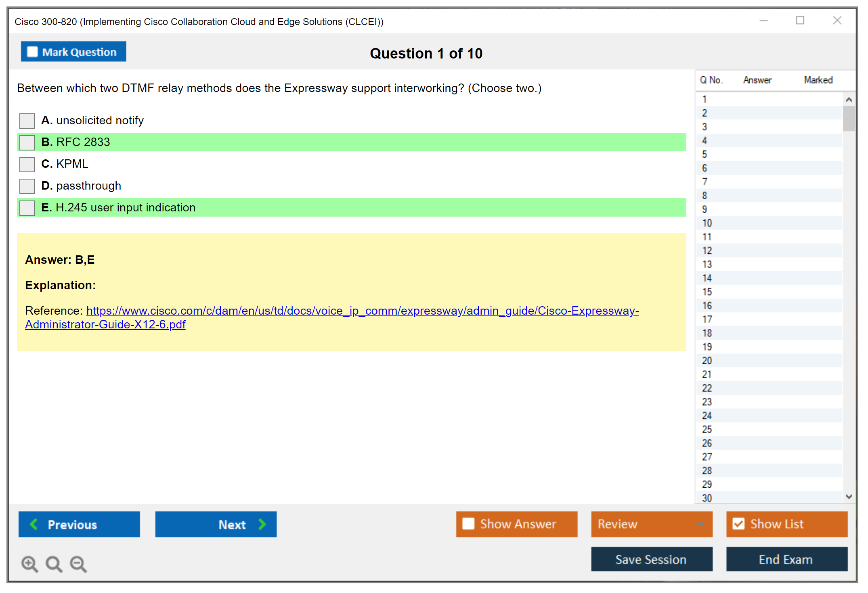Screen dimensions: 868x593
Task: Tick the Mark Question checkbox
Action: click(32, 52)
